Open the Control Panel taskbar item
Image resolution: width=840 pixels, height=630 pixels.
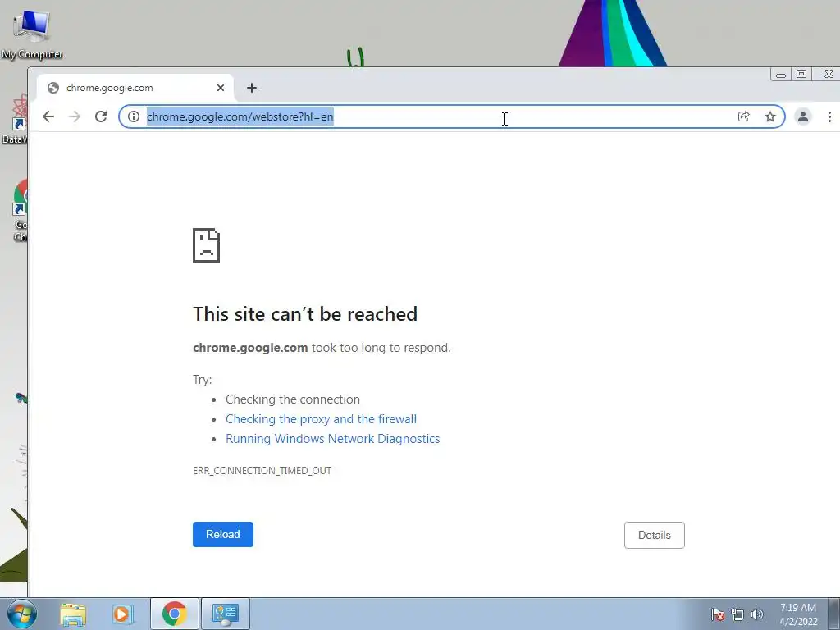point(225,614)
